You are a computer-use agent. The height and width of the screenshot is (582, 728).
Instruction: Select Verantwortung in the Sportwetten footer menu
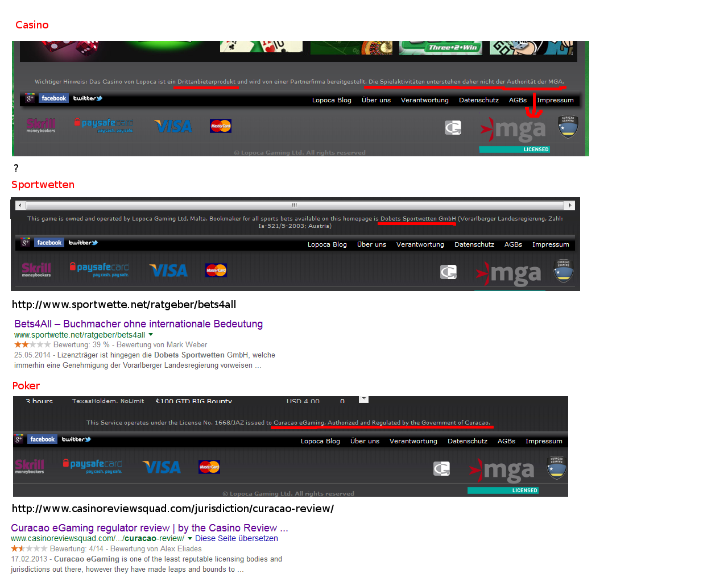[x=420, y=244]
